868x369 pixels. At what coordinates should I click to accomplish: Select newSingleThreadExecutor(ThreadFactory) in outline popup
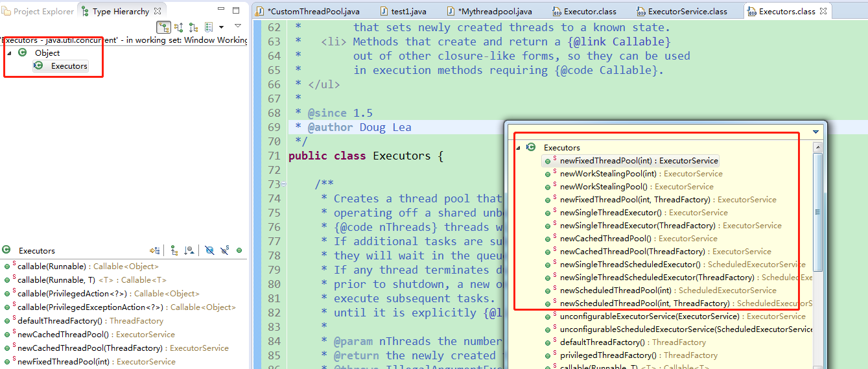click(663, 226)
